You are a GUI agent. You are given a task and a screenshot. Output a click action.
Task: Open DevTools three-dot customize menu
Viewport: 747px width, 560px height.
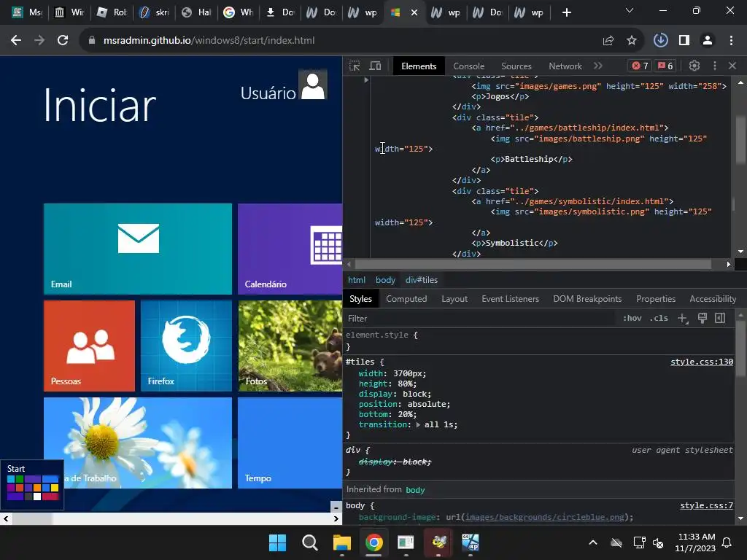(714, 66)
